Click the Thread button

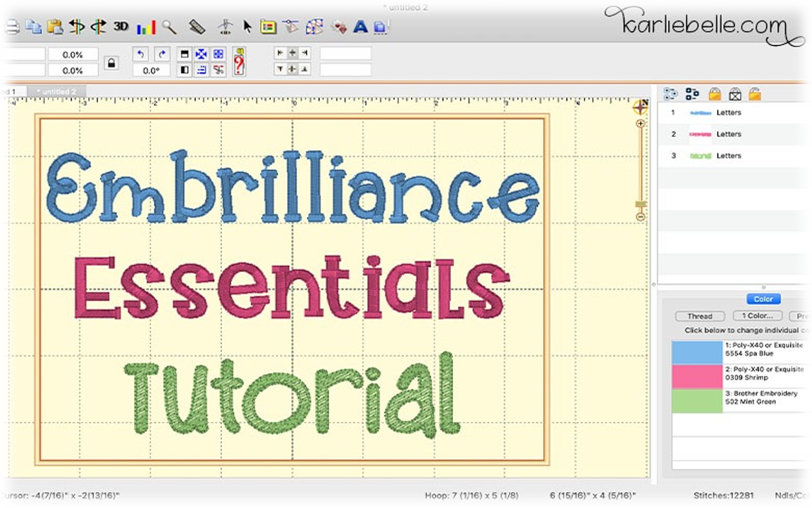tap(700, 316)
